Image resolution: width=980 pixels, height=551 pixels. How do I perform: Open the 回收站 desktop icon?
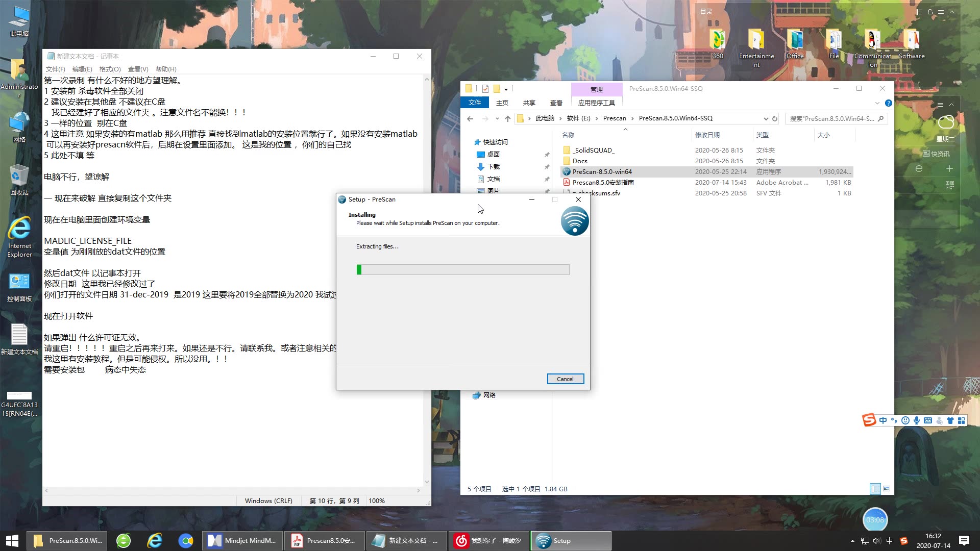tap(19, 180)
